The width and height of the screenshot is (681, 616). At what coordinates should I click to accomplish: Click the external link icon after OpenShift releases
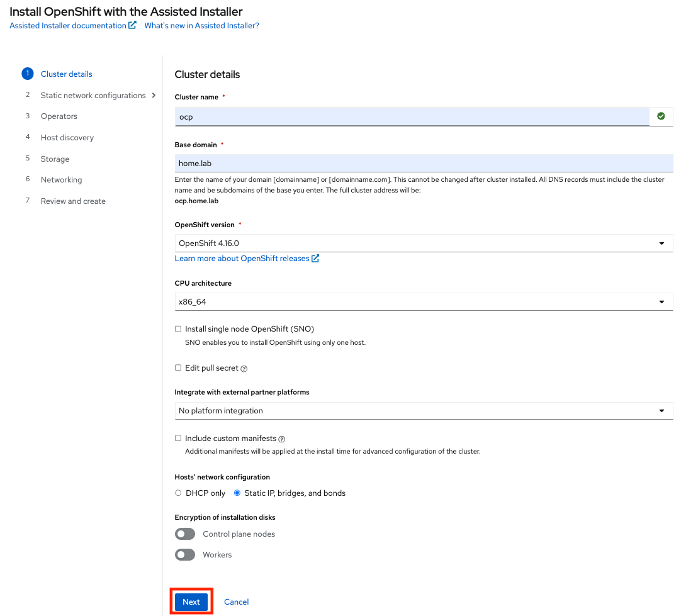(x=315, y=259)
